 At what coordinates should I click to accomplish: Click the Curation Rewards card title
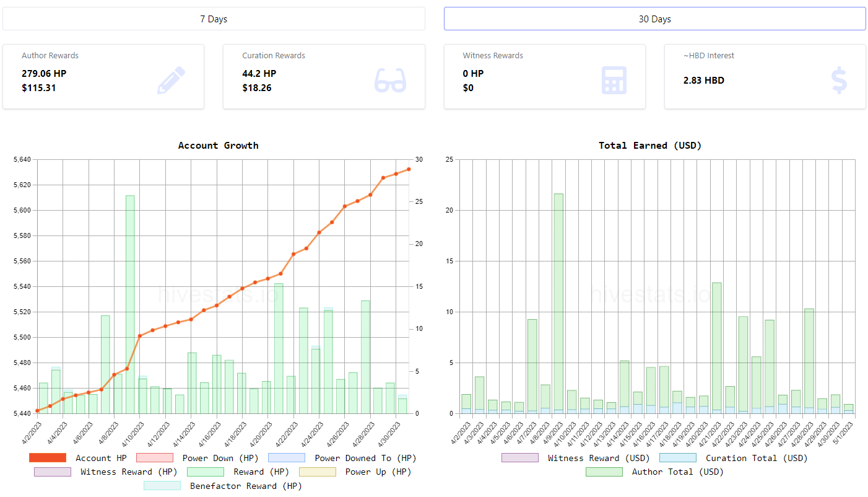coord(274,56)
